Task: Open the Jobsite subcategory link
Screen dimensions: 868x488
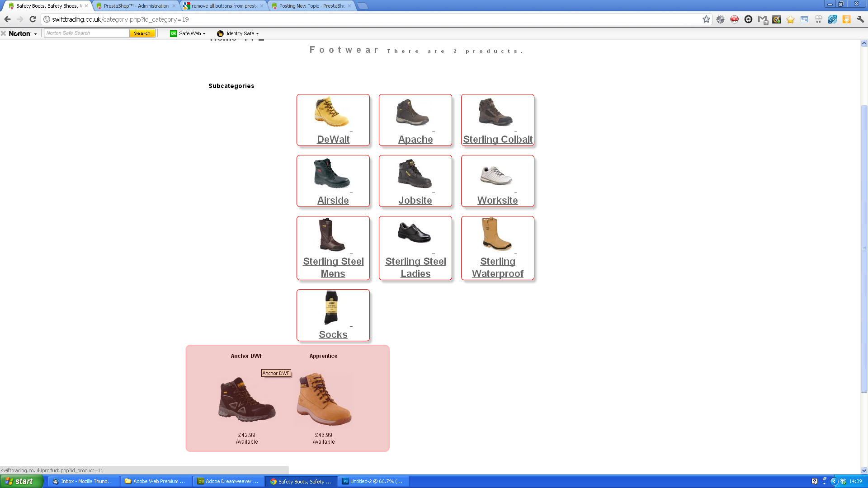Action: [415, 200]
